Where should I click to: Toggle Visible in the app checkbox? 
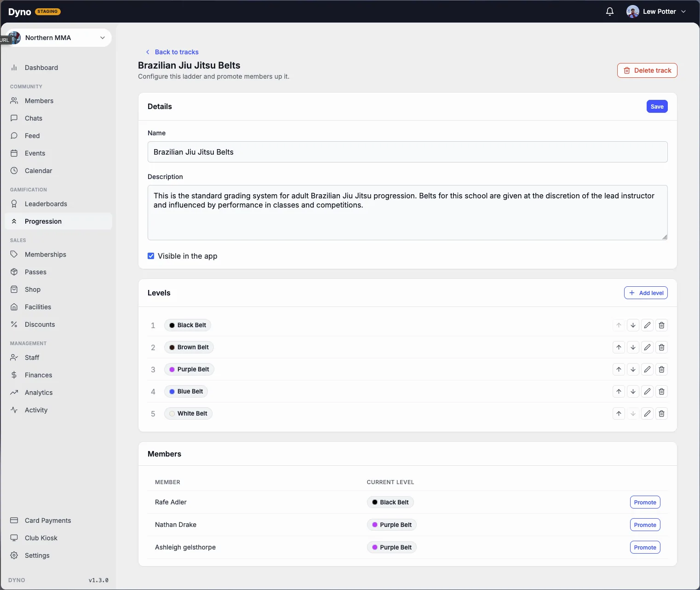[151, 256]
